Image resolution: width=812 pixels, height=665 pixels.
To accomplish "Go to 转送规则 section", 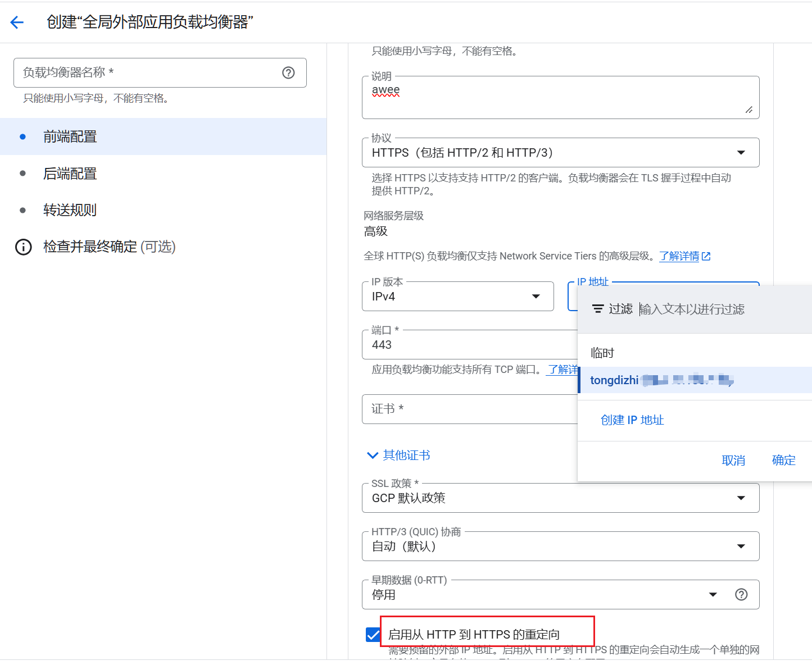I will click(x=70, y=210).
